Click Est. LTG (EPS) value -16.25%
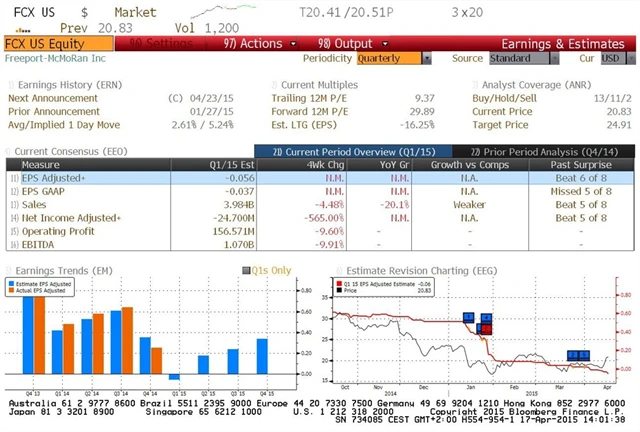This screenshot has width=640, height=432. pyautogui.click(x=417, y=125)
